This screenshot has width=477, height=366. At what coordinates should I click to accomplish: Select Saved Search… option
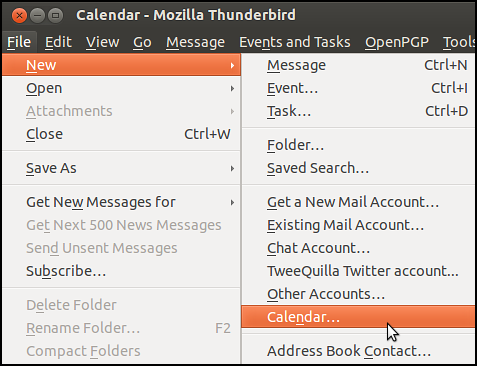[358, 168]
